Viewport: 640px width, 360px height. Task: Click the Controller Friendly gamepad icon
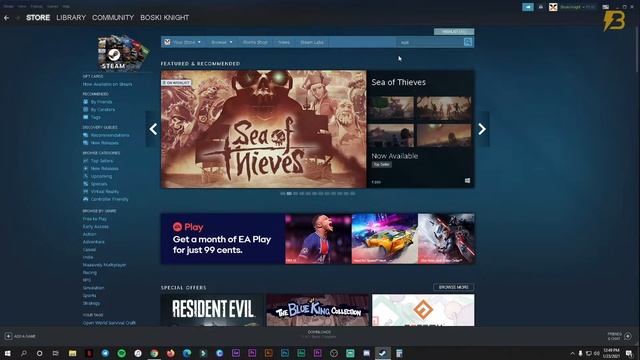point(86,199)
